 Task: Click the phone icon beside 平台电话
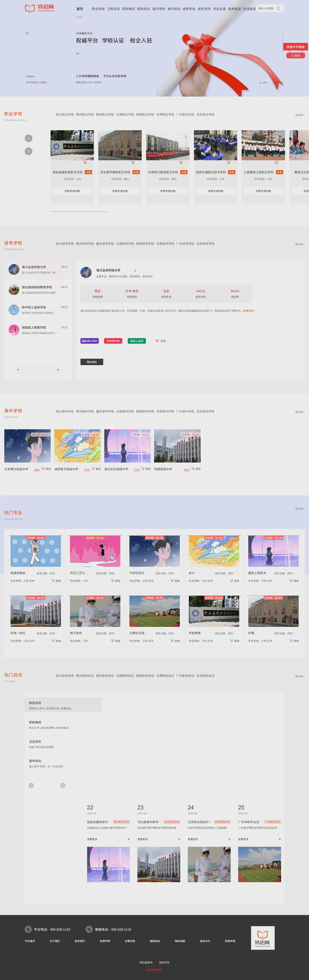(28, 929)
